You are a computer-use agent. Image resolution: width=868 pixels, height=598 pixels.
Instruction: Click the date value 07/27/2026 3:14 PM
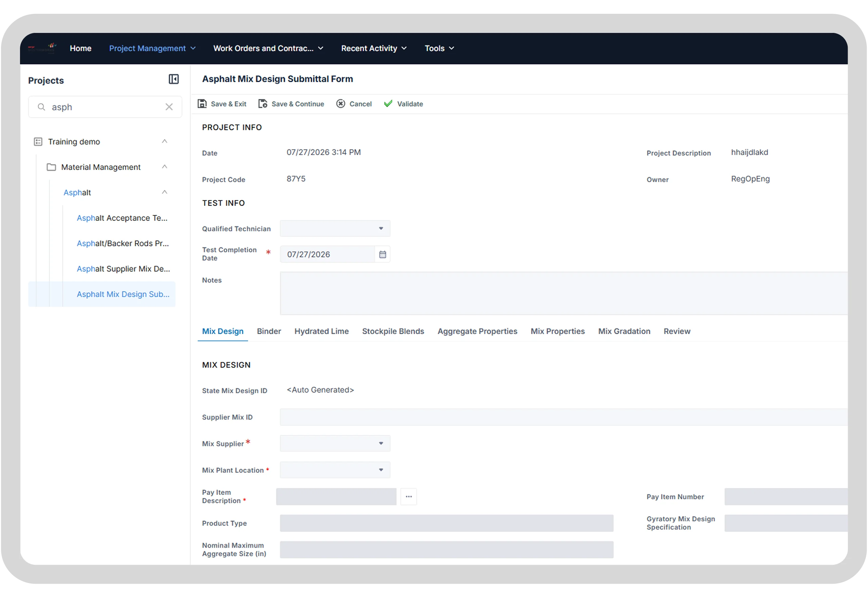pos(323,153)
